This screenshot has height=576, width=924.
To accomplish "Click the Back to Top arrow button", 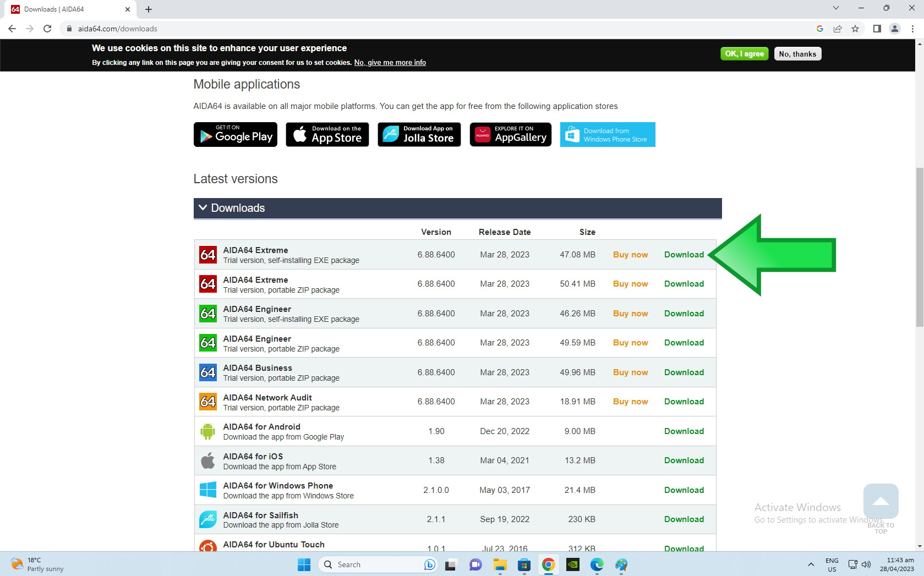I will click(881, 501).
